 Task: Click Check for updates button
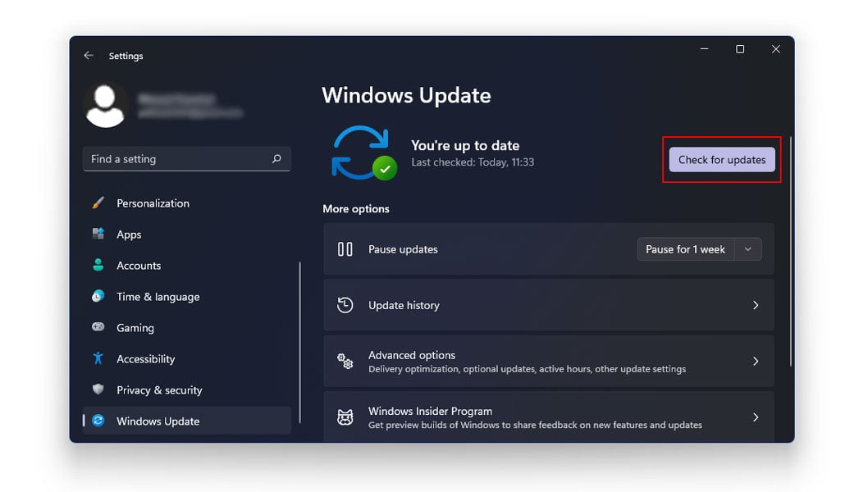[722, 159]
